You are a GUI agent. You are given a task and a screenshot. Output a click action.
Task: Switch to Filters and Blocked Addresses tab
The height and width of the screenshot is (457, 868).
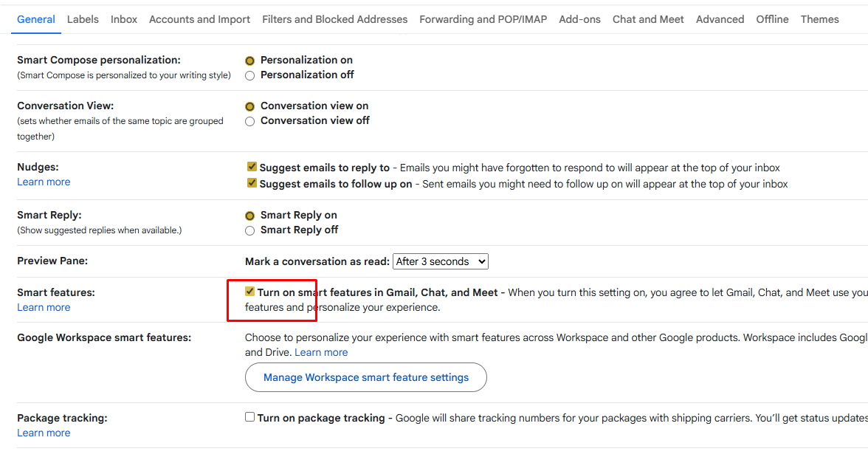[334, 19]
